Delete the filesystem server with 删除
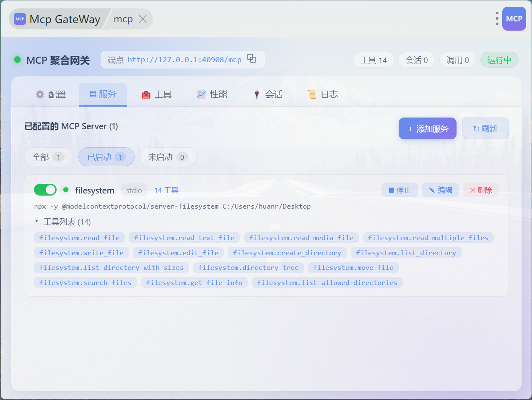Image resolution: width=532 pixels, height=400 pixels. (x=481, y=190)
